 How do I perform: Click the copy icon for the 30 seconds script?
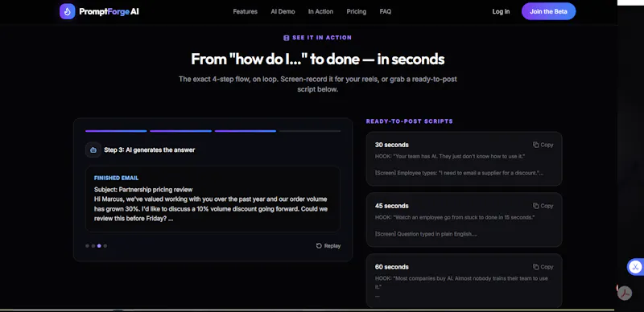(x=535, y=145)
